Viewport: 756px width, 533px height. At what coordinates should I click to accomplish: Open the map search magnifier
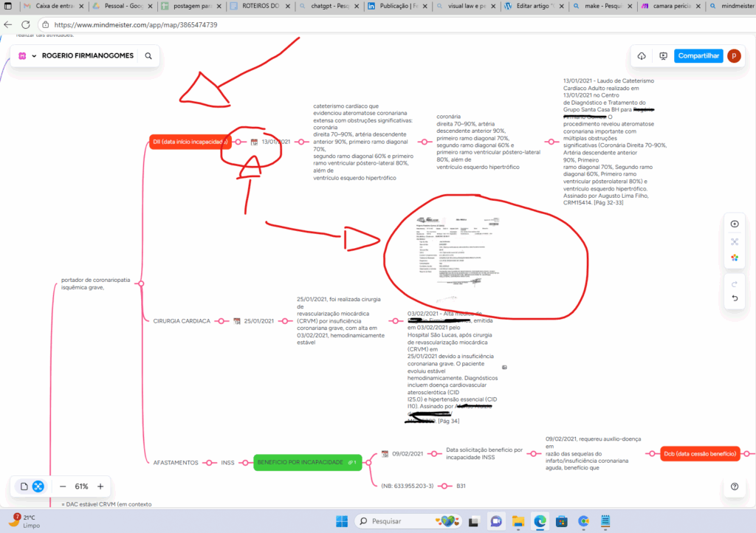click(x=148, y=56)
